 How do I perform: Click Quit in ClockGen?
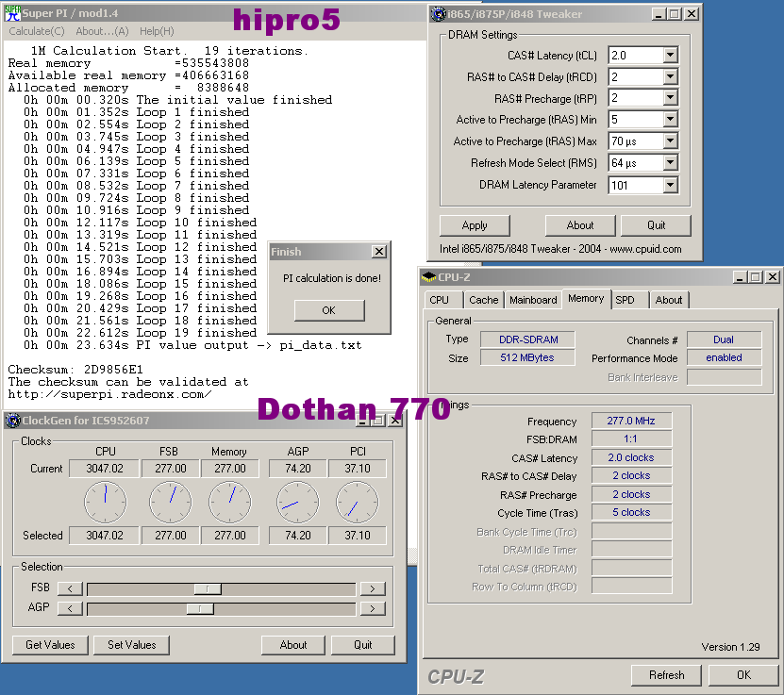363,645
